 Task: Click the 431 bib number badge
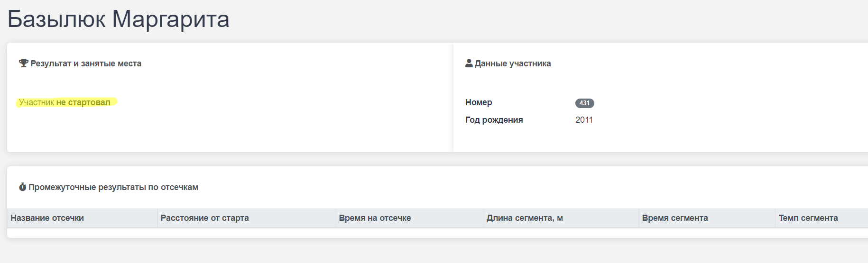pos(584,103)
